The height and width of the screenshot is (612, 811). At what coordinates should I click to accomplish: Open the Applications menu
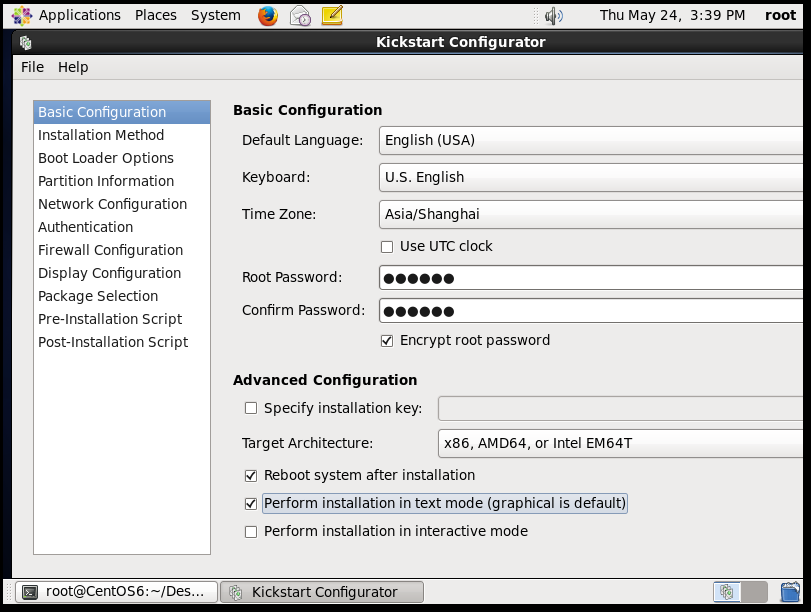(80, 16)
